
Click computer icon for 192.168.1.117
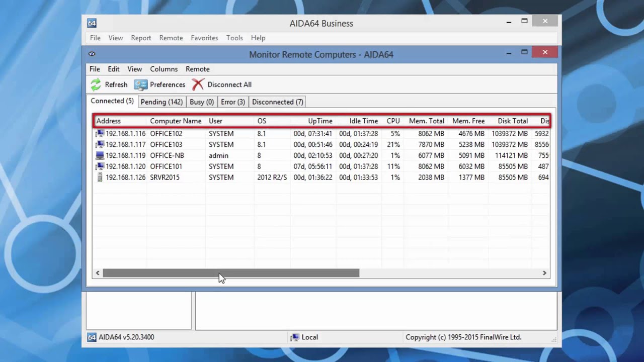pyautogui.click(x=100, y=145)
